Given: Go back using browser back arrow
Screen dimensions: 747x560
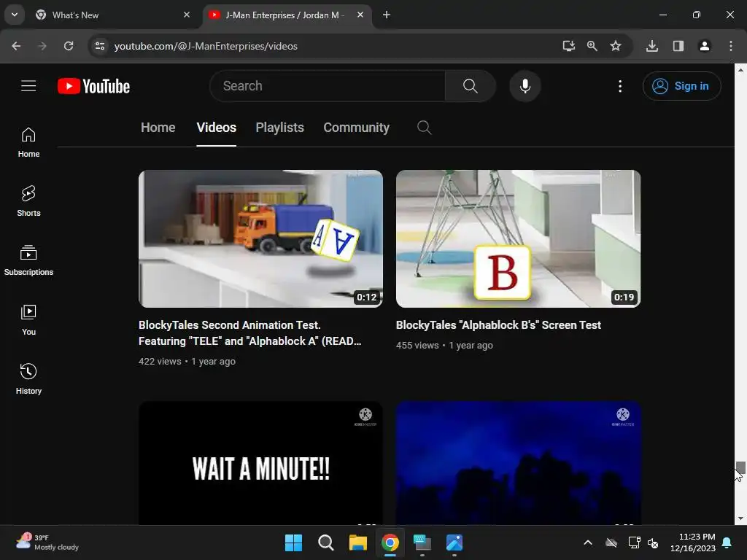Looking at the screenshot, I should 16,46.
